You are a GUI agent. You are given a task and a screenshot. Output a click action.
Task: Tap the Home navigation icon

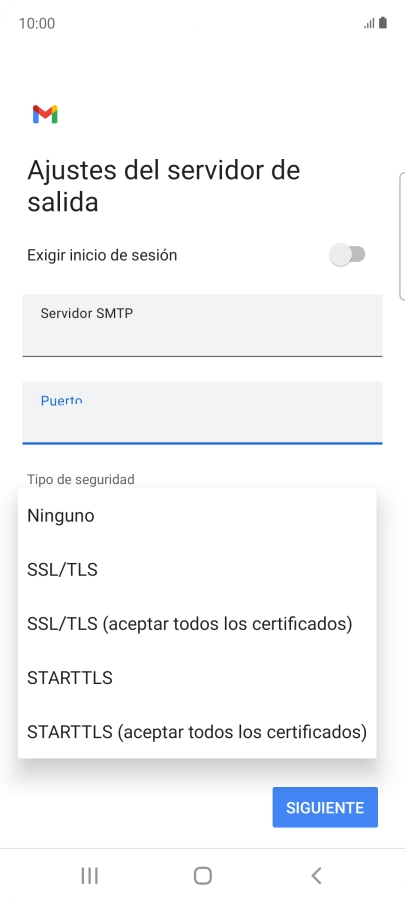click(202, 876)
